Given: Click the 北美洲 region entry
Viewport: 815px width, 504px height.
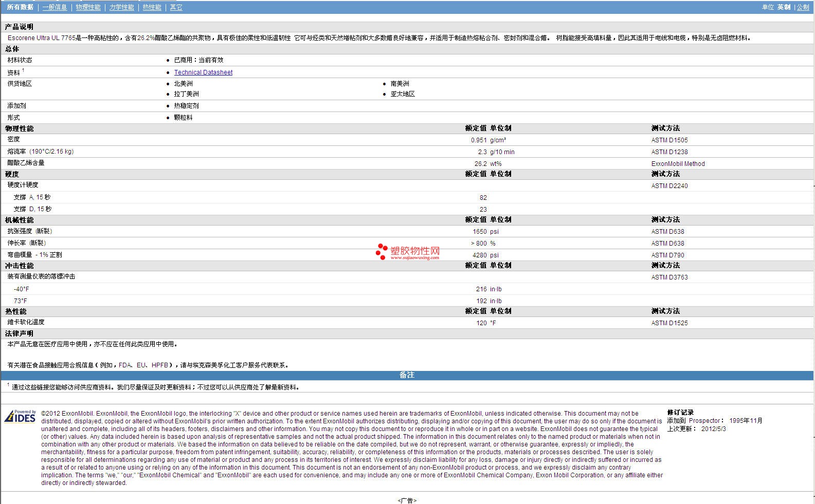Looking at the screenshot, I should [183, 84].
